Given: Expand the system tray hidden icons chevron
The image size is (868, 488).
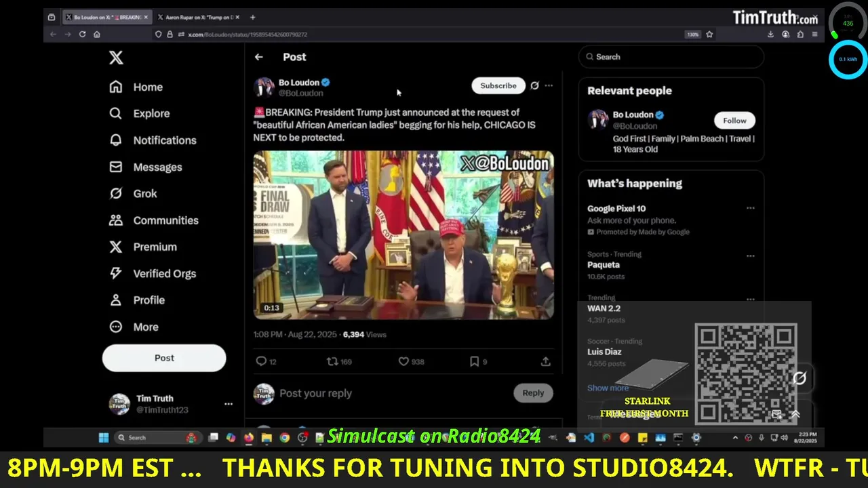Looking at the screenshot, I should pos(735,438).
